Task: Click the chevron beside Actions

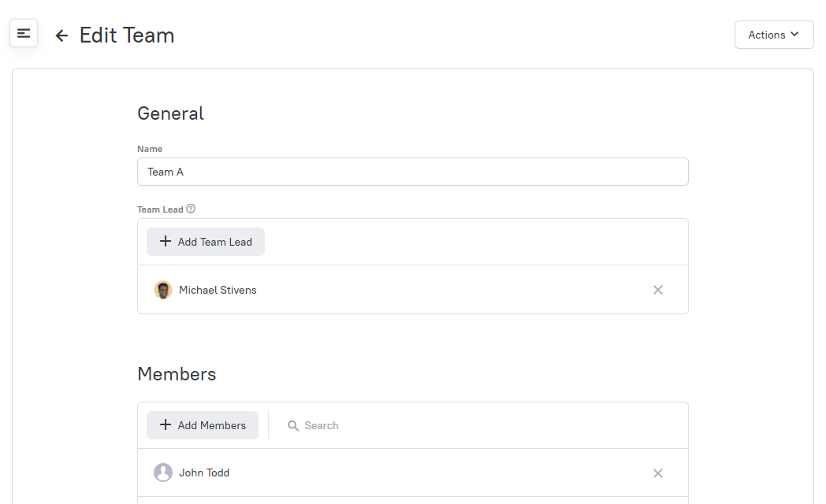Action: coord(794,34)
